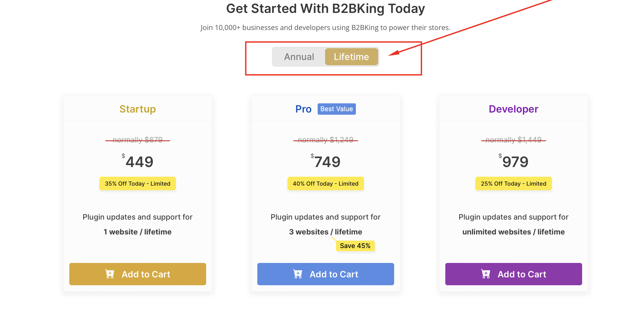The width and height of the screenshot is (644, 310).
Task: Click the Get Started With B2BKing heading
Action: coord(325,9)
